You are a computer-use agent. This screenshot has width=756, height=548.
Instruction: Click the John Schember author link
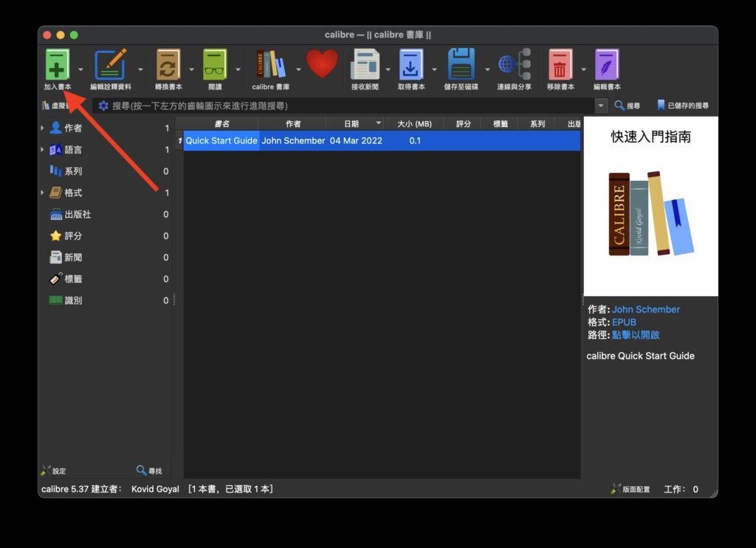646,309
